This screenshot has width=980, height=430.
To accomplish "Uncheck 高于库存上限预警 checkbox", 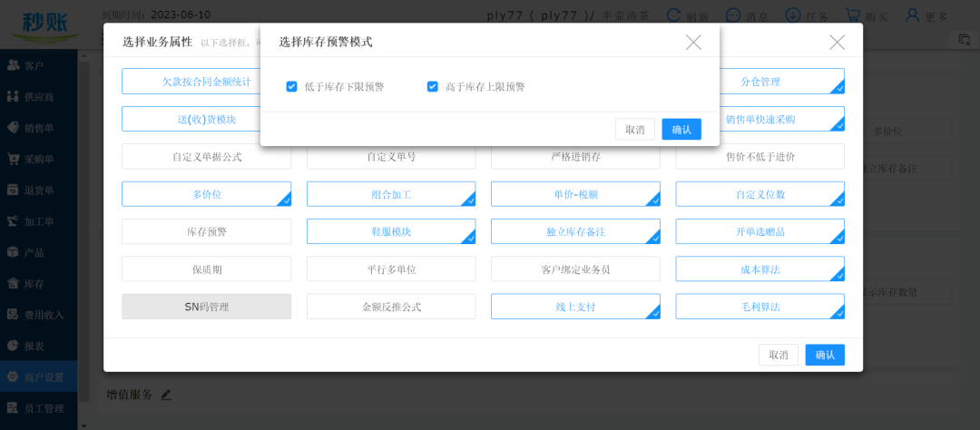I will [433, 87].
